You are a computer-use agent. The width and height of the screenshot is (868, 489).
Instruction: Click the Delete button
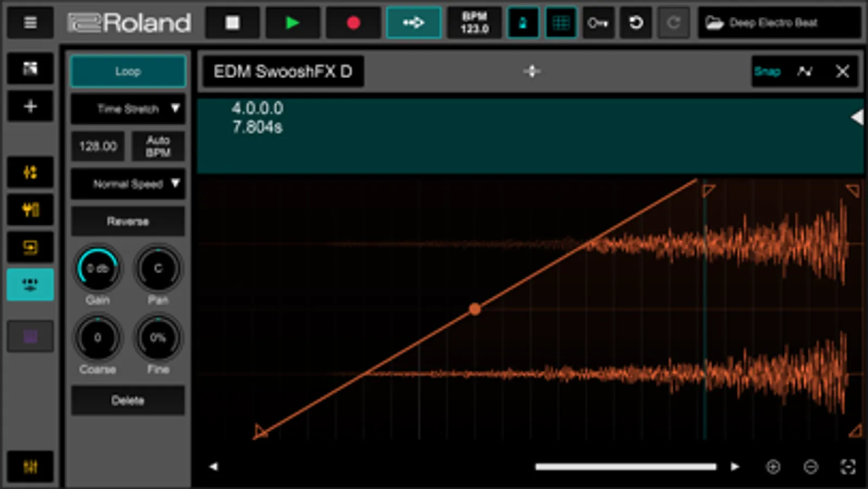[128, 400]
